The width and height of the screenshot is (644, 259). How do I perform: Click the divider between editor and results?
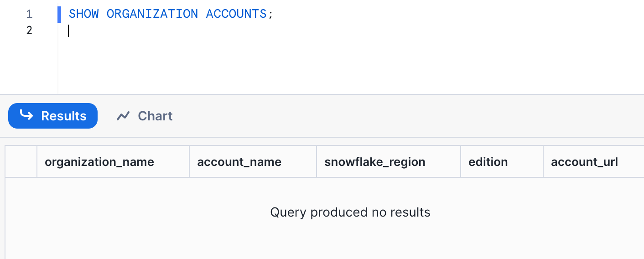322,94
